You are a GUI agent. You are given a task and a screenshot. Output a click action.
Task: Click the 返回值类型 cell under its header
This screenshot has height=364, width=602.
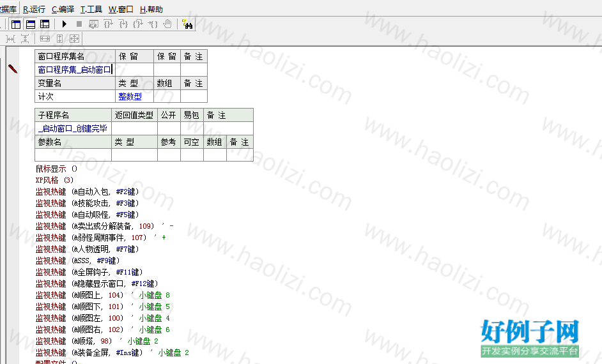[x=134, y=128]
